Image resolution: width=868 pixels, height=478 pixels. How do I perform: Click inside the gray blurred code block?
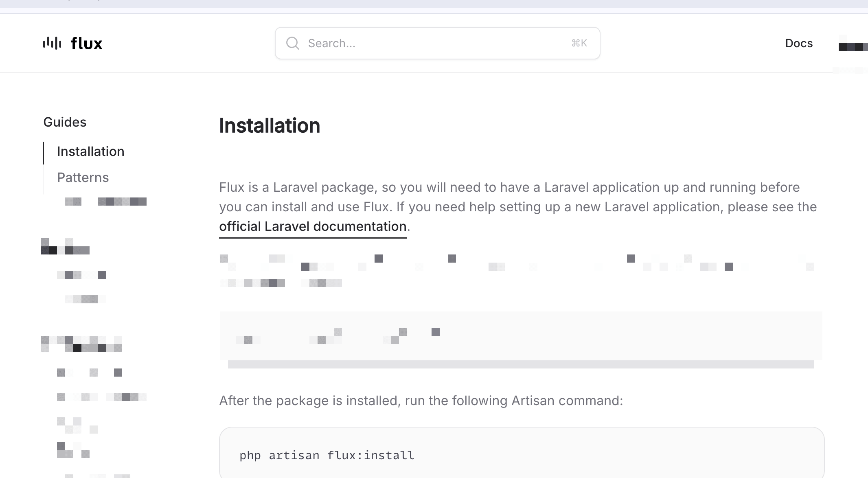pyautogui.click(x=520, y=336)
